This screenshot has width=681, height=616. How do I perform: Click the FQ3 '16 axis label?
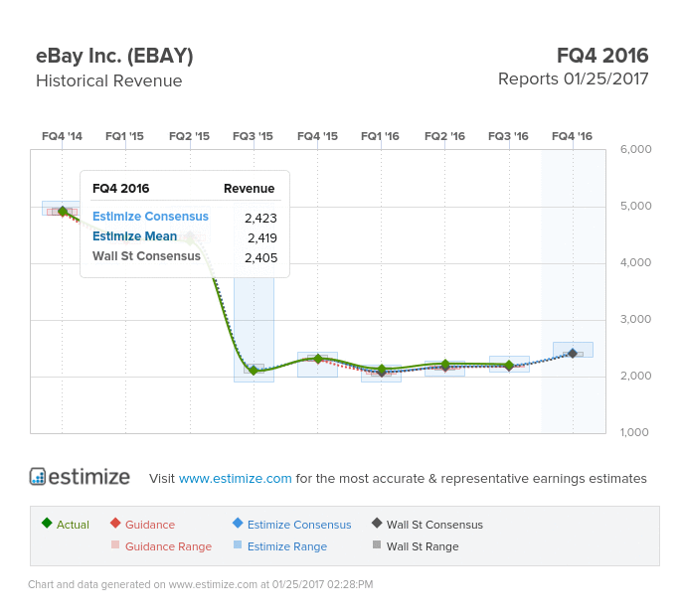[508, 136]
